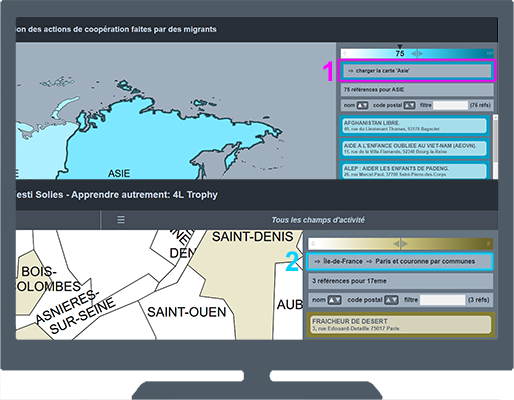Sort Asia references by code postal
Viewport: 514px width, 400px height.
pos(409,106)
